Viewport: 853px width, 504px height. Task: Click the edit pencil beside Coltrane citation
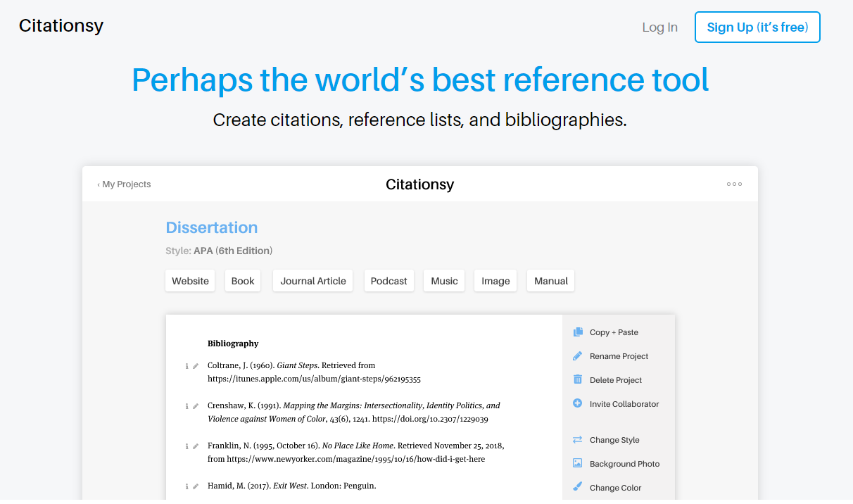pos(196,366)
